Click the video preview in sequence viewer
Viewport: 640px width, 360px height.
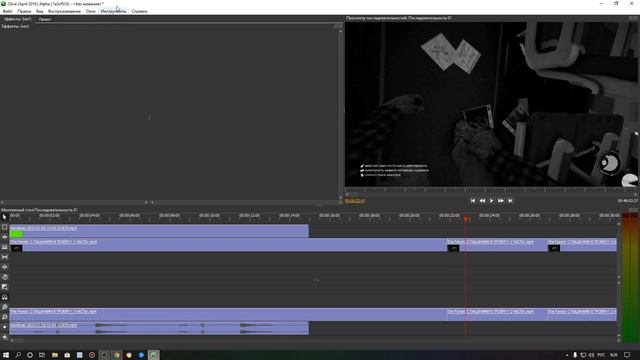coord(491,104)
